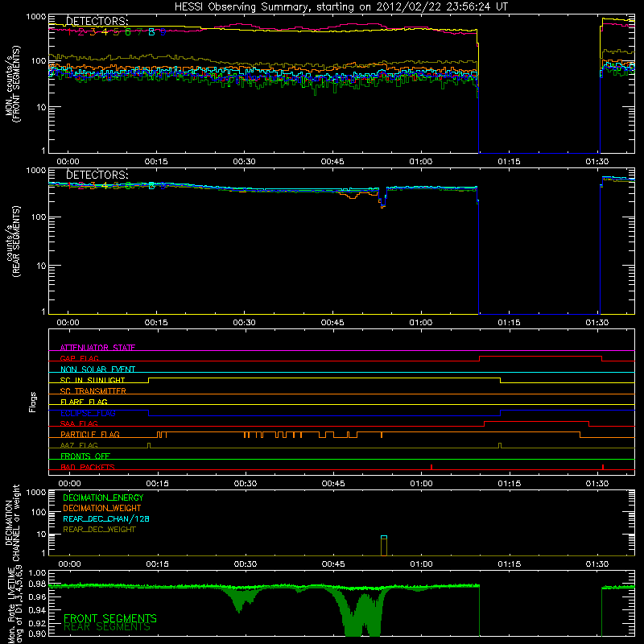Image resolution: width=644 pixels, height=644 pixels.
Task: Click the MON. counts/s (FRONT SEGMENTS) axis label
Action: point(13,84)
